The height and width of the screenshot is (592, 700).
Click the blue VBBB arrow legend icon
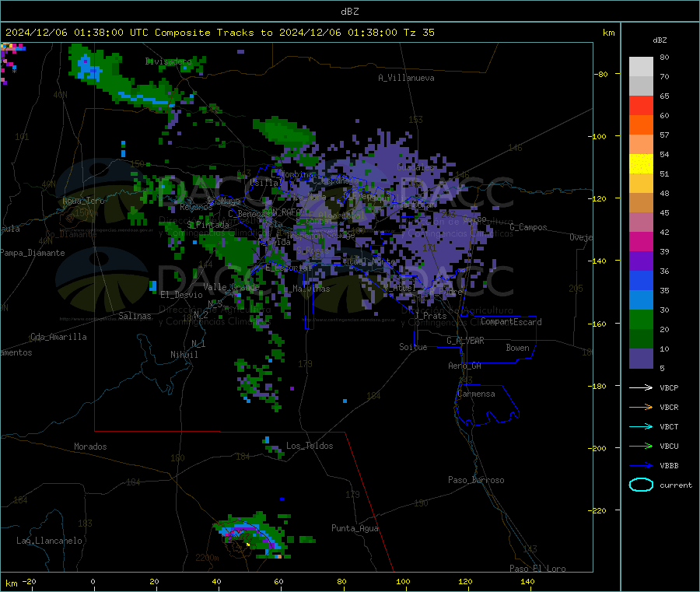click(x=641, y=466)
